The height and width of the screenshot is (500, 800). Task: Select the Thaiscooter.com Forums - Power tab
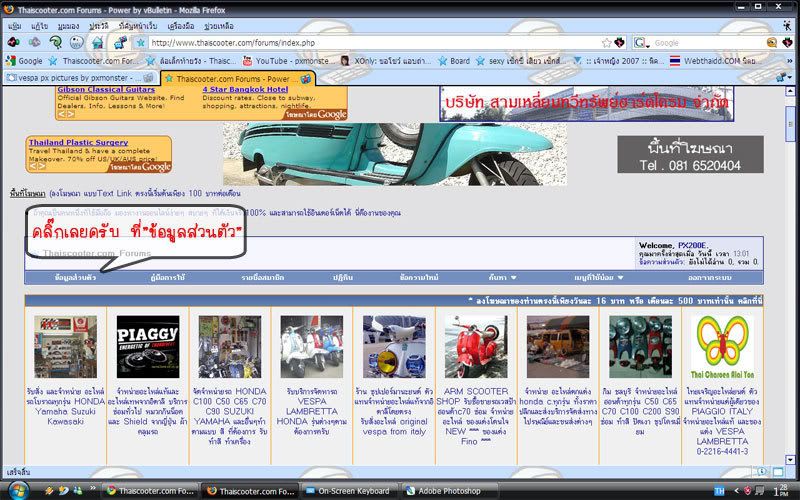tap(238, 79)
